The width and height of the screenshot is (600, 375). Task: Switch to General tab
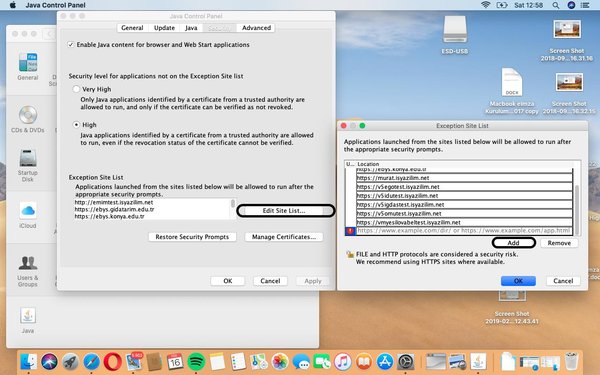pos(132,28)
